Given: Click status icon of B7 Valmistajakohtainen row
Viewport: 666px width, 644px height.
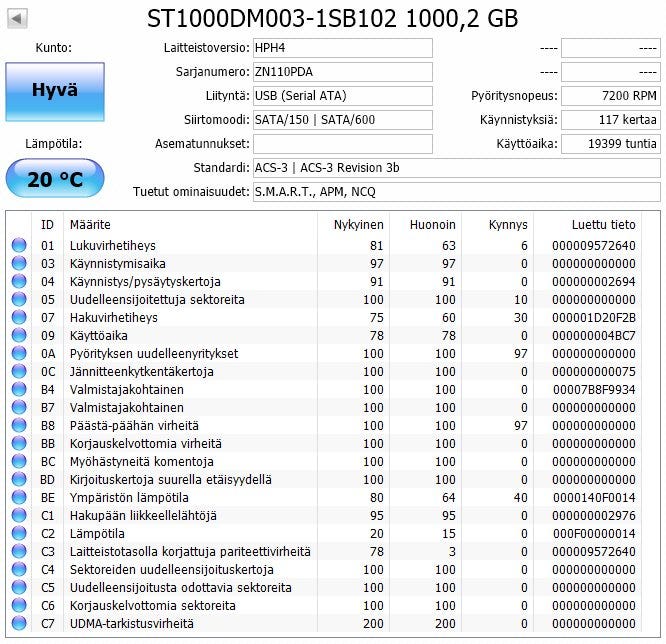Looking at the screenshot, I should [x=19, y=407].
